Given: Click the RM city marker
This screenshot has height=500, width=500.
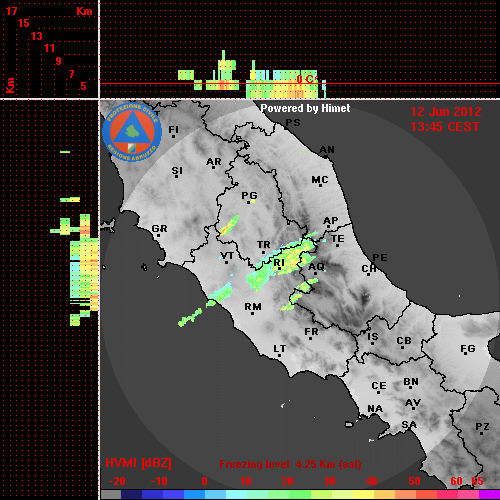Looking at the screenshot, I should pos(252,313).
